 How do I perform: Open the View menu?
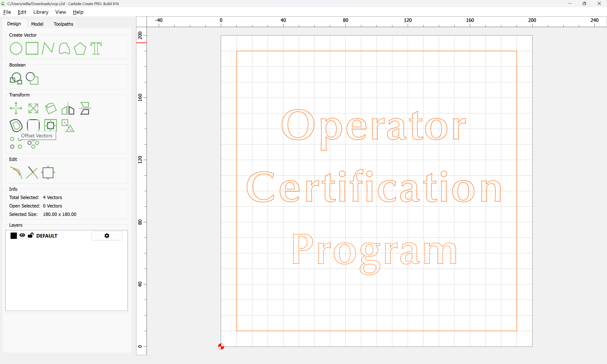[x=61, y=12]
